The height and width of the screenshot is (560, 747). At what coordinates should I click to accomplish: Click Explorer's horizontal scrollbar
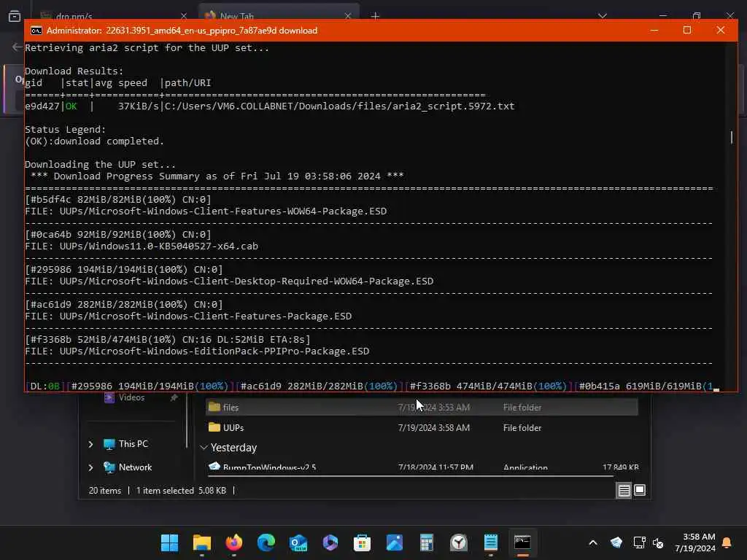[x=412, y=475]
